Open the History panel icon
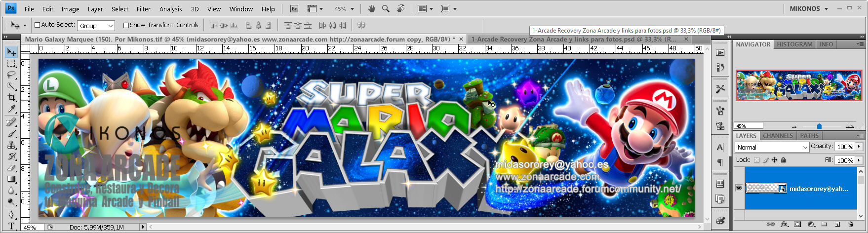Viewport: 868px width, 233px height. coord(720,67)
